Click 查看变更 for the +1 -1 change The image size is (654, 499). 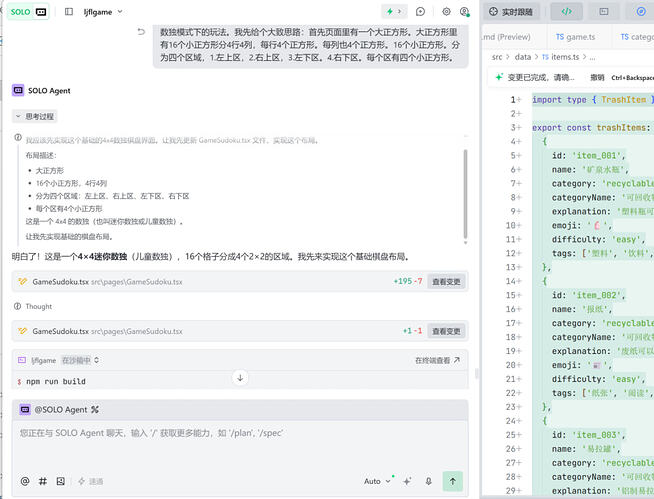point(446,331)
